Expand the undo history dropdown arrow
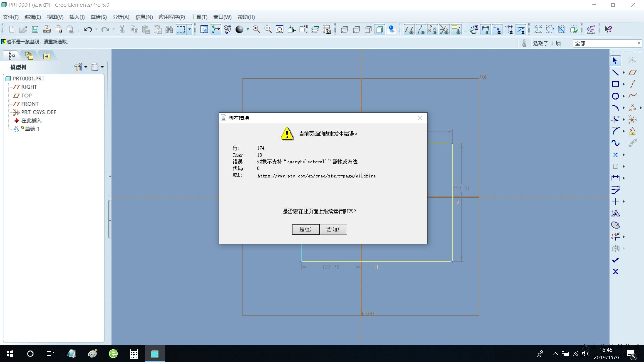Viewport: 644px width, 362px height. (x=96, y=29)
